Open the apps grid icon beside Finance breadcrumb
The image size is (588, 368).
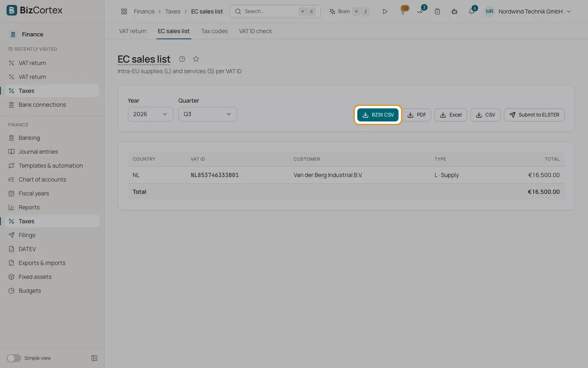124,11
